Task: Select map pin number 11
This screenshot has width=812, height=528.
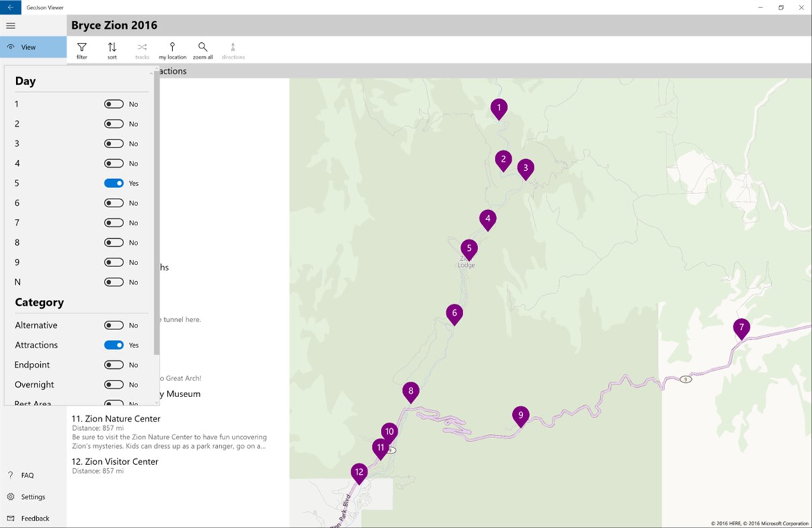Action: tap(380, 448)
